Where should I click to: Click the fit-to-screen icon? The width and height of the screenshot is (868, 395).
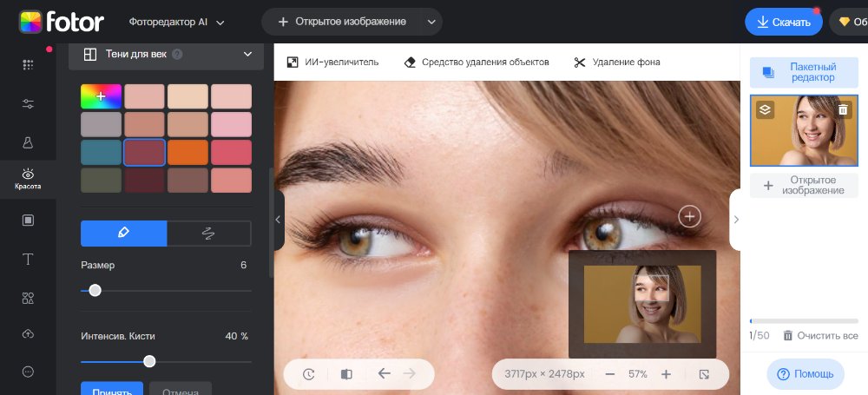704,374
